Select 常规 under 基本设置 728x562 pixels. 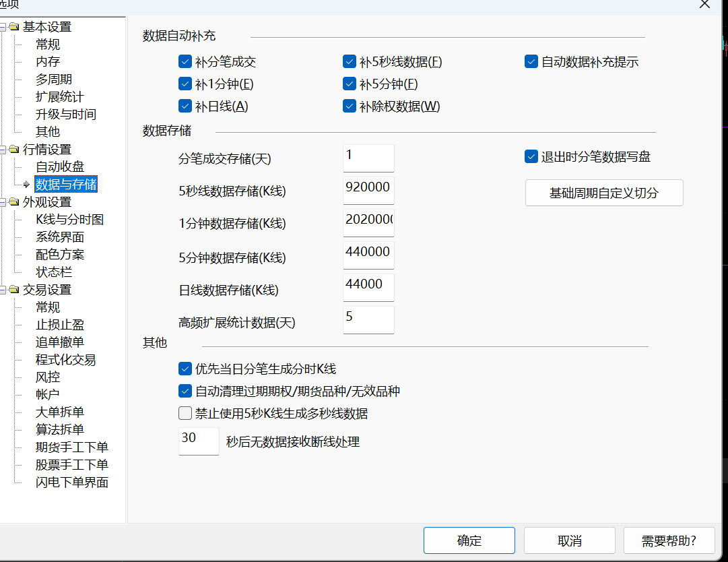[48, 44]
